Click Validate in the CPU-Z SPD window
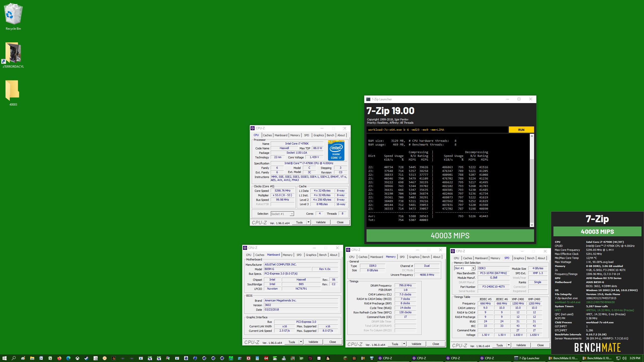644x362 pixels. (521, 345)
